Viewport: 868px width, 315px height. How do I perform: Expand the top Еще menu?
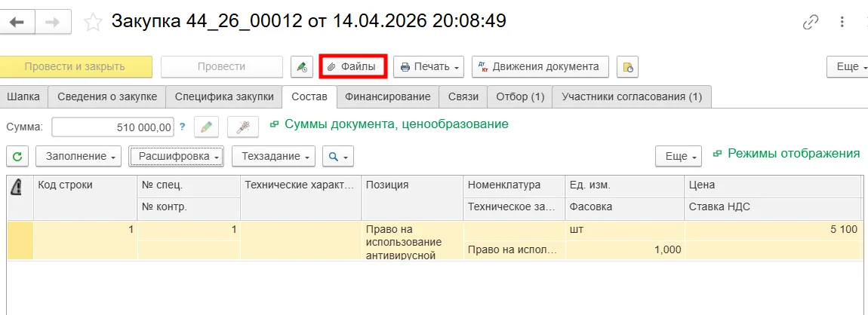pyautogui.click(x=848, y=67)
